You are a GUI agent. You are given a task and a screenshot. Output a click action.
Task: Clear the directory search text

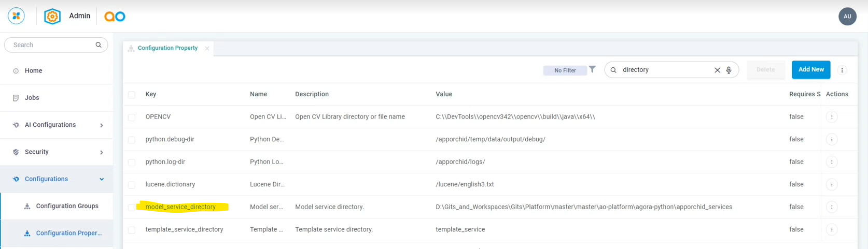tap(717, 70)
